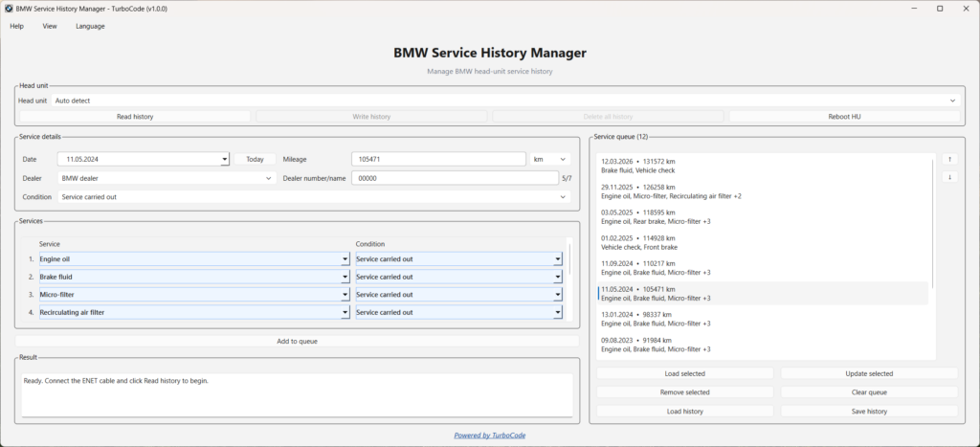Move selected queue entry down with arrow
Viewport: 980px width, 447px height.
(949, 177)
